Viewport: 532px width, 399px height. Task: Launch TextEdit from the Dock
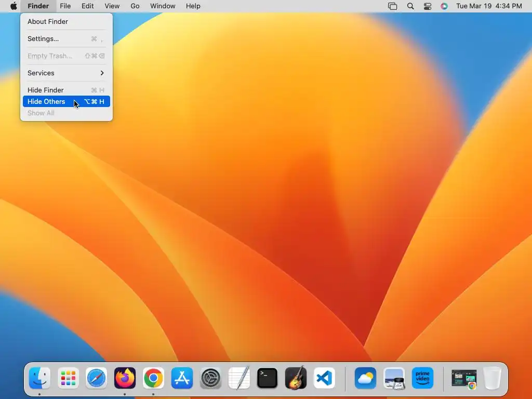click(x=239, y=378)
